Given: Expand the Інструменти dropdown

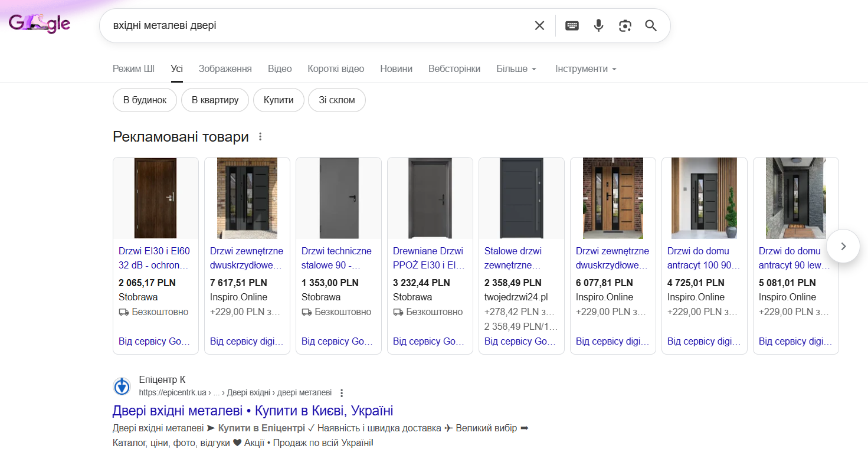Looking at the screenshot, I should pyautogui.click(x=585, y=69).
